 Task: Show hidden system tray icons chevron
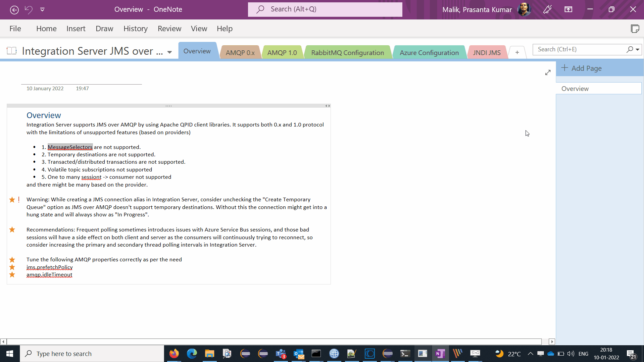pos(530,354)
